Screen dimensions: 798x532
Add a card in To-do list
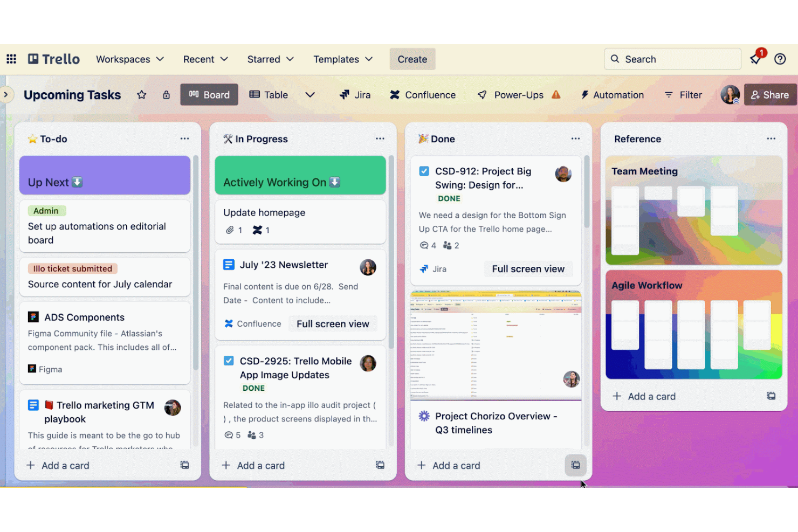pos(58,465)
